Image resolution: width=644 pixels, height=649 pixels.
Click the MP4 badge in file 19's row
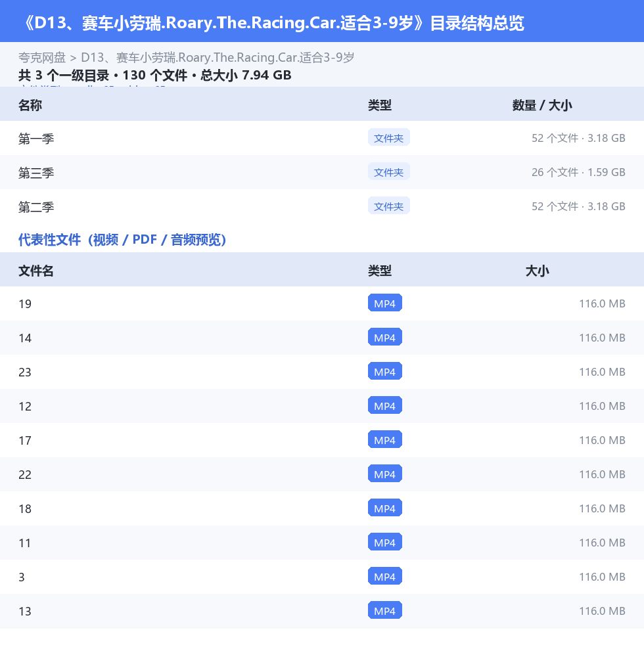pos(384,303)
